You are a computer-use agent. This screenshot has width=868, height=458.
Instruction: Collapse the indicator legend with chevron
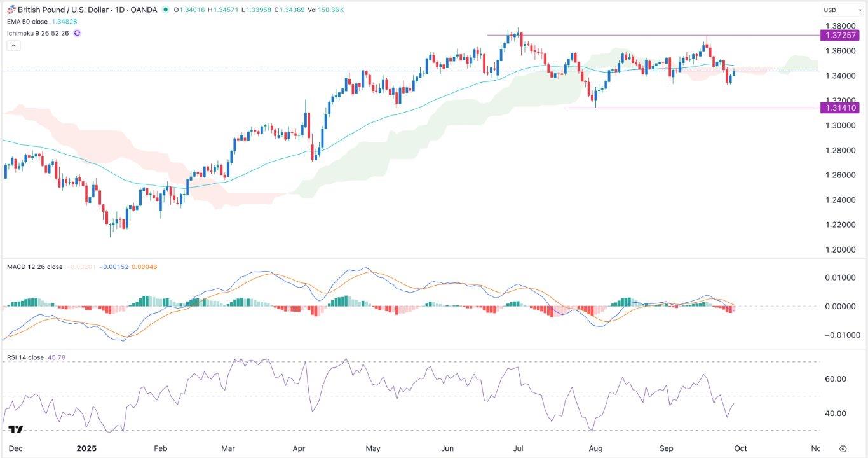click(x=13, y=45)
